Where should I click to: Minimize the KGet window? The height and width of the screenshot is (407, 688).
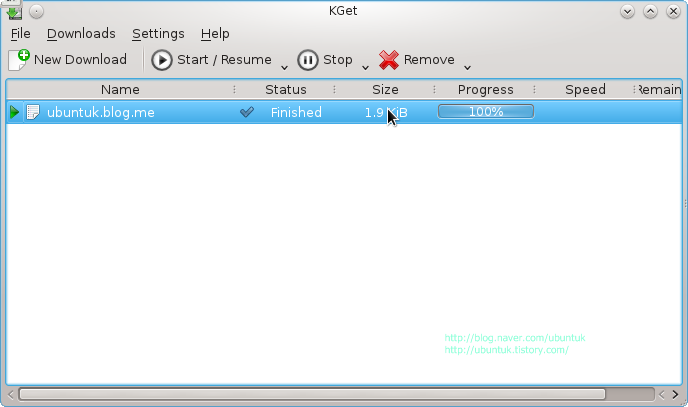point(627,11)
